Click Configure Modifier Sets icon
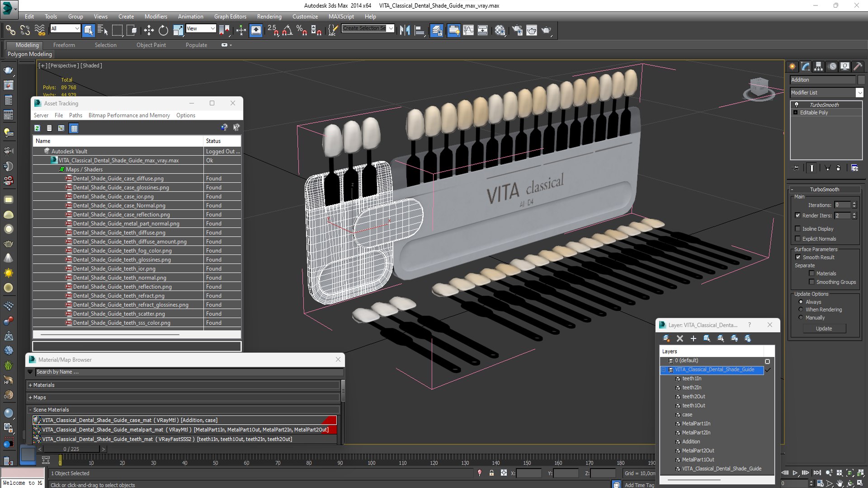Viewport: 868px width, 488px height. pos(854,168)
